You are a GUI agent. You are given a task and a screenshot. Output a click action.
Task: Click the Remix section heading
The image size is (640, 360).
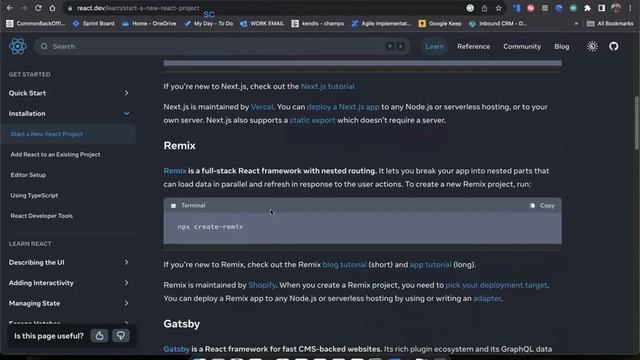180,146
